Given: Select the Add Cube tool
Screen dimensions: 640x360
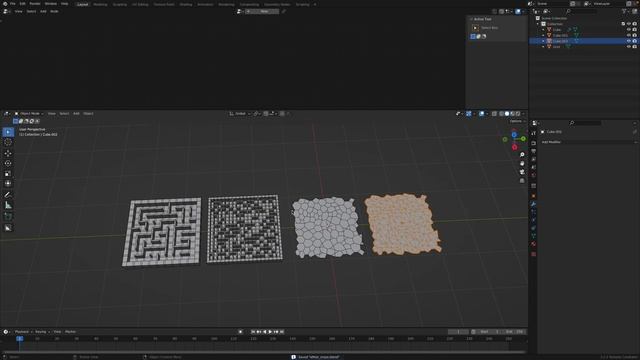Looking at the screenshot, I should coord(8,217).
